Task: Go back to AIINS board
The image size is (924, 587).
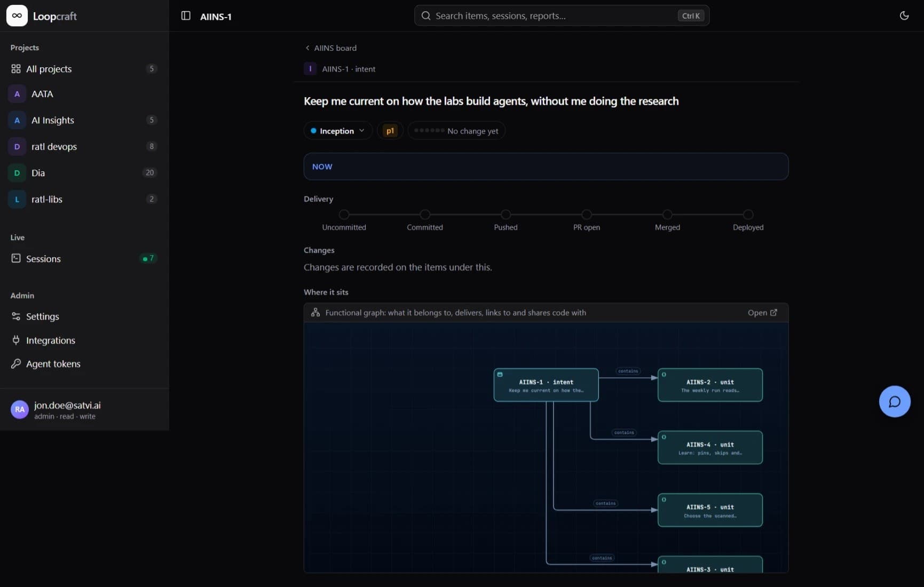Action: pos(331,48)
